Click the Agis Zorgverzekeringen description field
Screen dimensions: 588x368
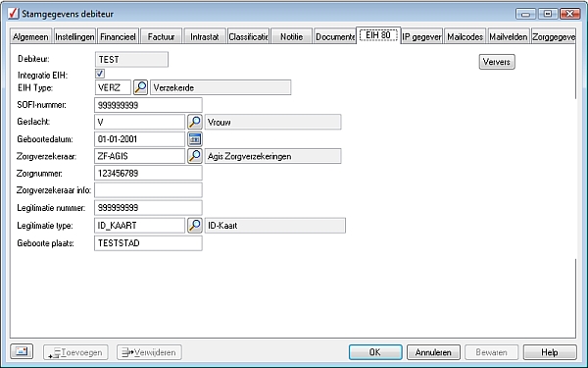coord(273,156)
